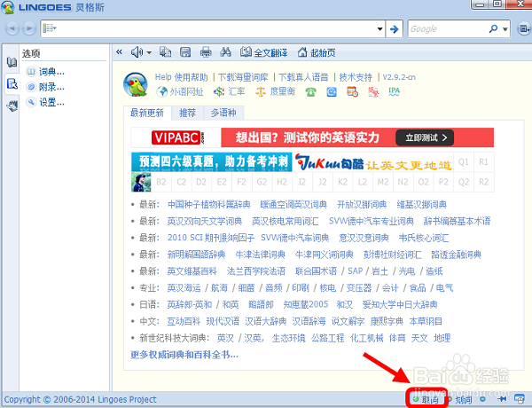Screen dimensions: 532x408
Task: Open the dictionary book sidebar icon
Action: point(12,62)
